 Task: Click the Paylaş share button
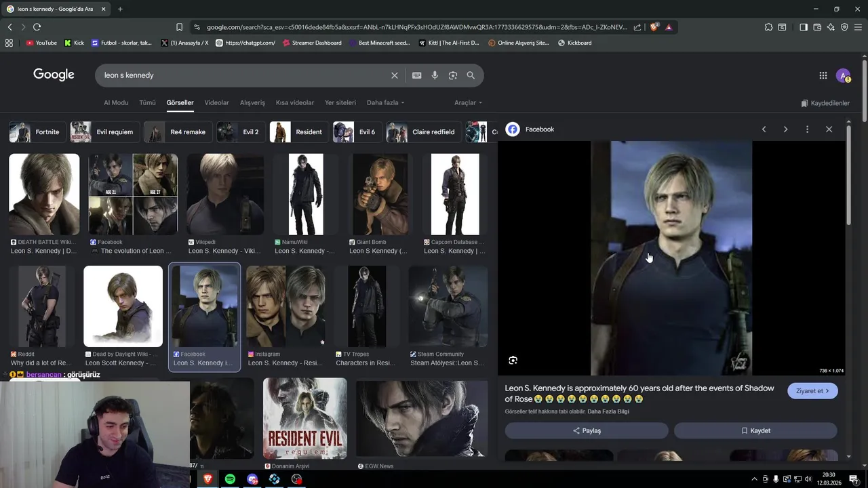point(587,430)
